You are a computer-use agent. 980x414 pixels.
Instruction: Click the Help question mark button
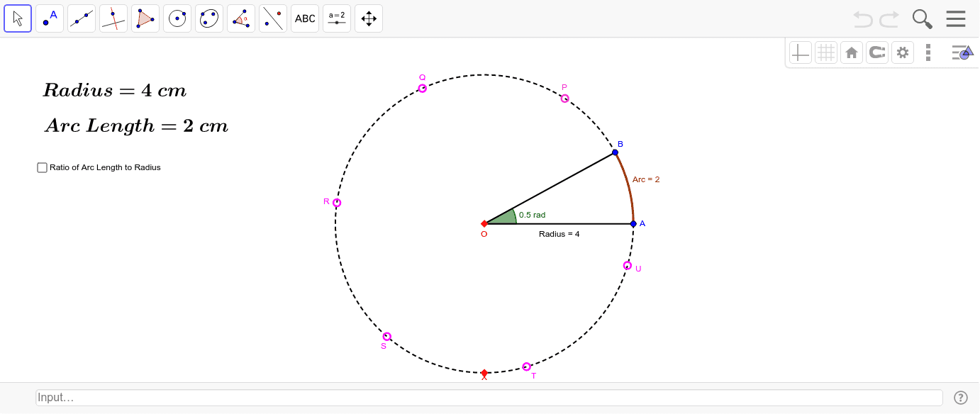961,398
